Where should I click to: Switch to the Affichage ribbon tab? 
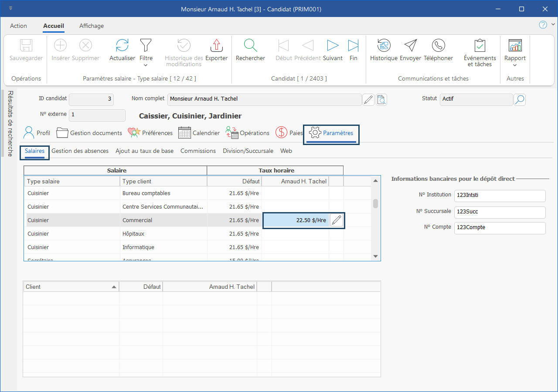92,26
